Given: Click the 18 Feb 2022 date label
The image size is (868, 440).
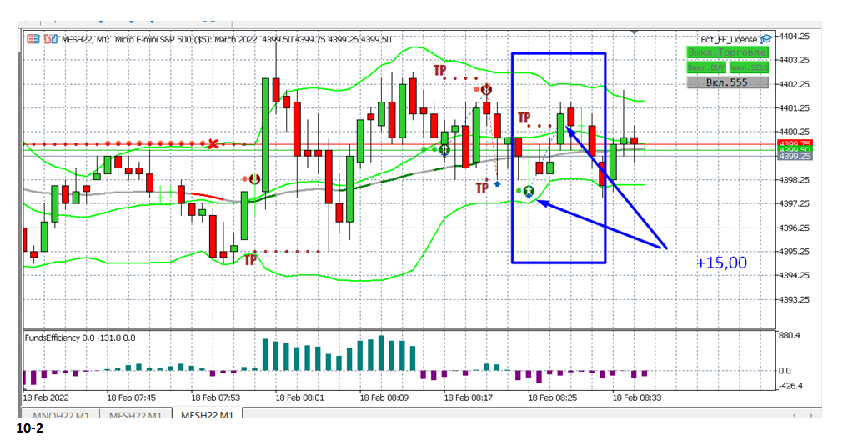Looking at the screenshot, I should pyautogui.click(x=46, y=397).
